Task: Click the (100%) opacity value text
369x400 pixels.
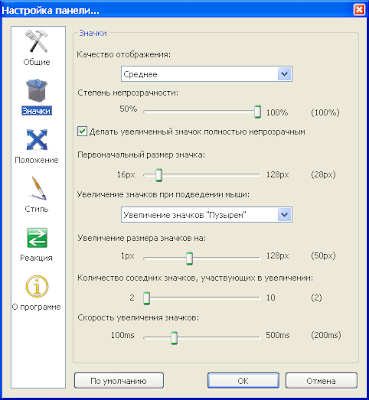Action: (325, 113)
